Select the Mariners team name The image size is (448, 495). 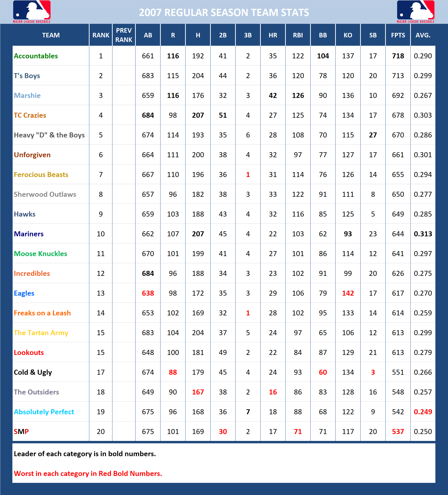(x=29, y=234)
